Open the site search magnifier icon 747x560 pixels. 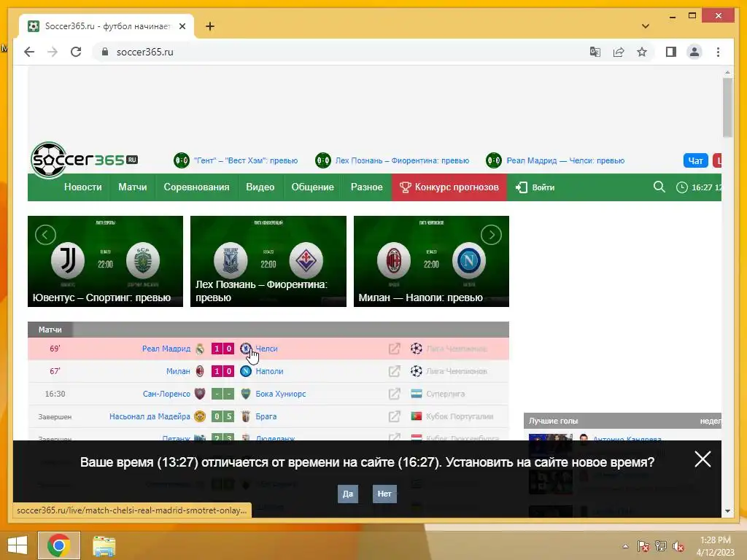(659, 187)
